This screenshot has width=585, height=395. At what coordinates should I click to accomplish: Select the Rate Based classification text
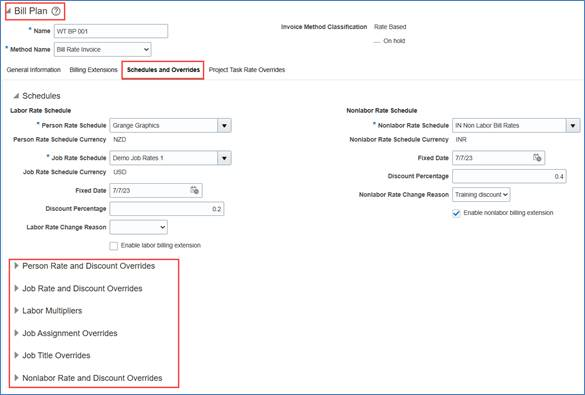click(390, 27)
